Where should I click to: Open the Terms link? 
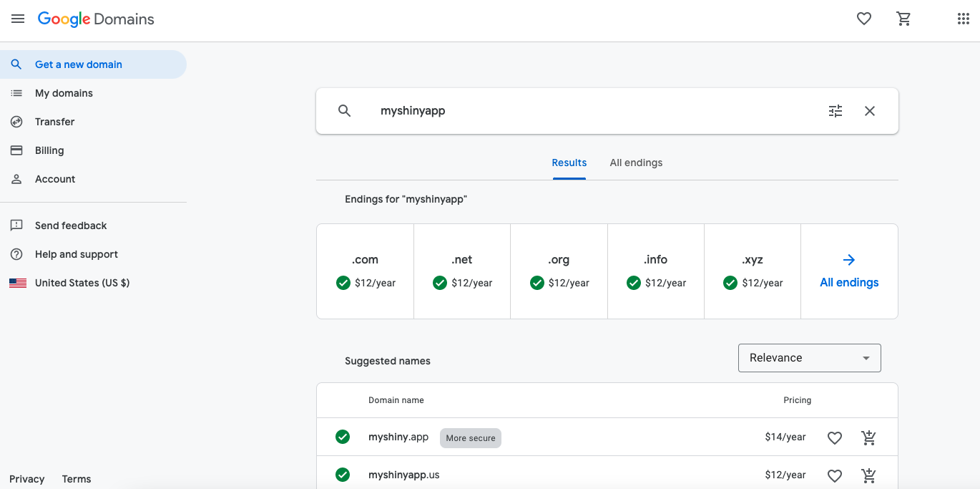click(x=77, y=479)
